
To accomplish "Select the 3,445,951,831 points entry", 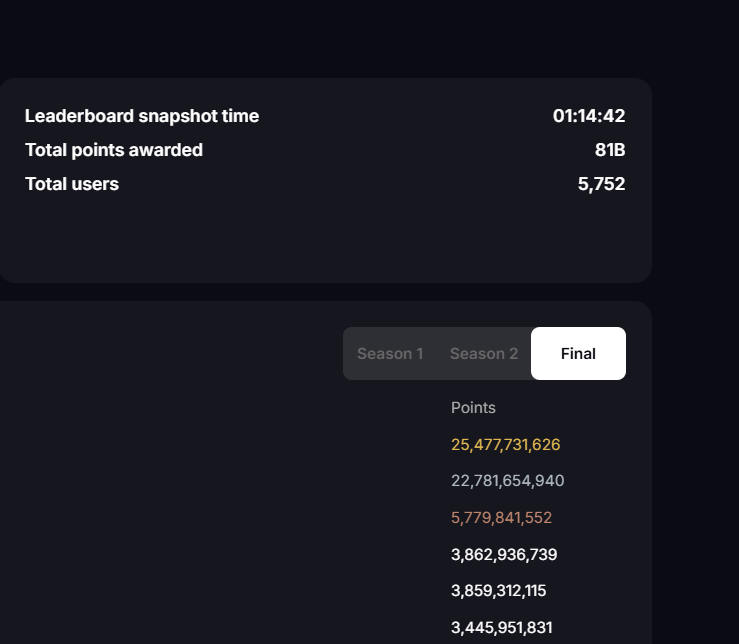I will (x=501, y=628).
